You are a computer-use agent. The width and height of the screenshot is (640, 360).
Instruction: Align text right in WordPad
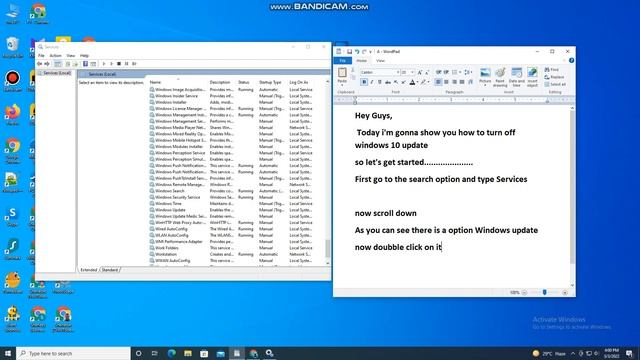tap(454, 82)
